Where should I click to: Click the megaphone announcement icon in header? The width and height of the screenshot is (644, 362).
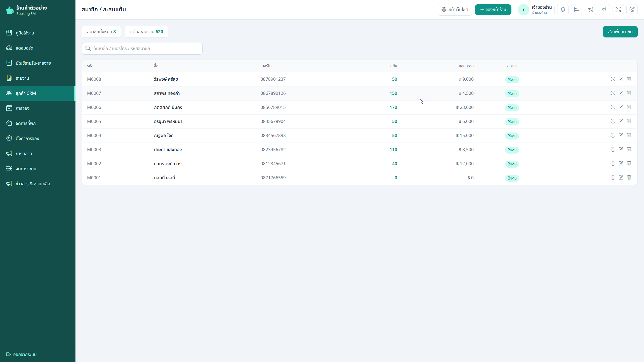coord(590,10)
